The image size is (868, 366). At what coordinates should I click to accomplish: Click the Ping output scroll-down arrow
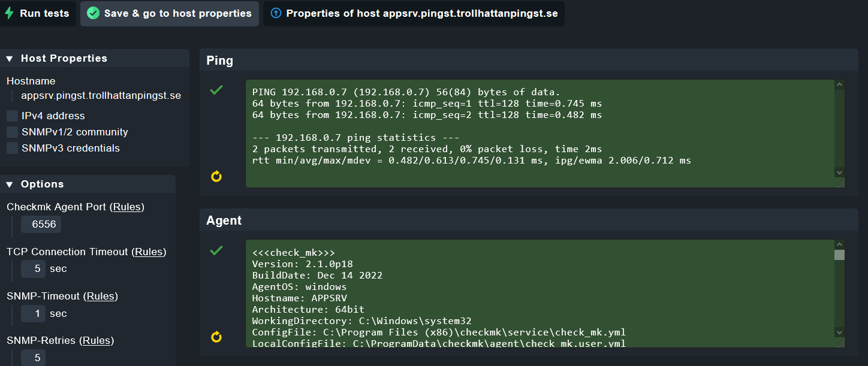(x=839, y=173)
